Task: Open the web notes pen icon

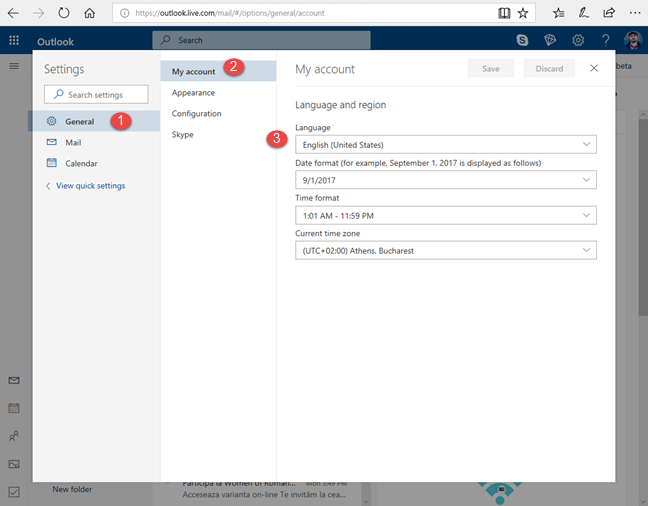Action: 584,13
